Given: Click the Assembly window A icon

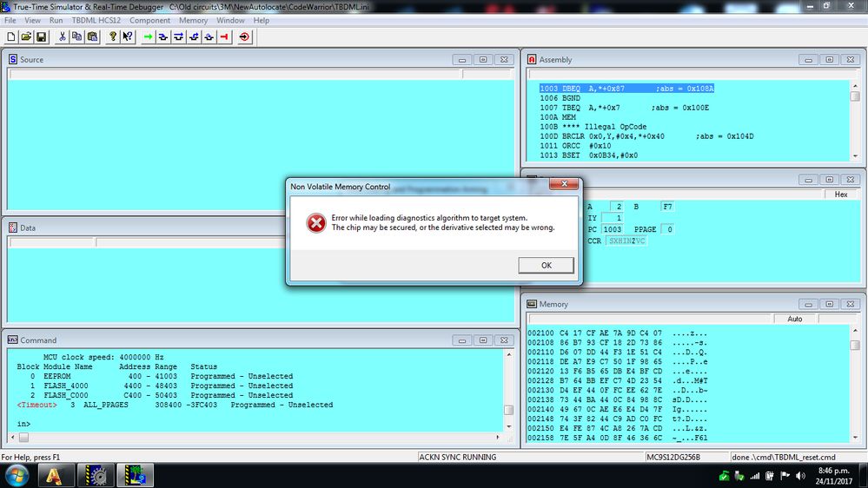Looking at the screenshot, I should click(532, 59).
